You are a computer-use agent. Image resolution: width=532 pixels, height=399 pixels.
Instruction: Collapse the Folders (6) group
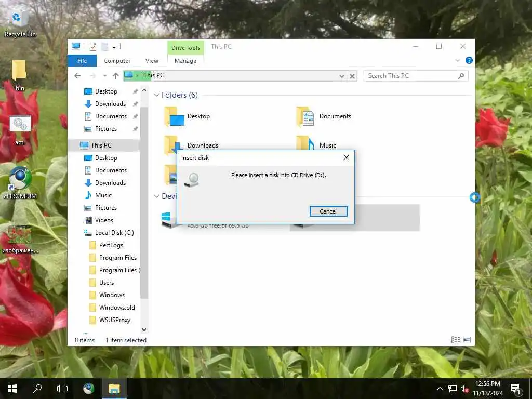pos(156,95)
